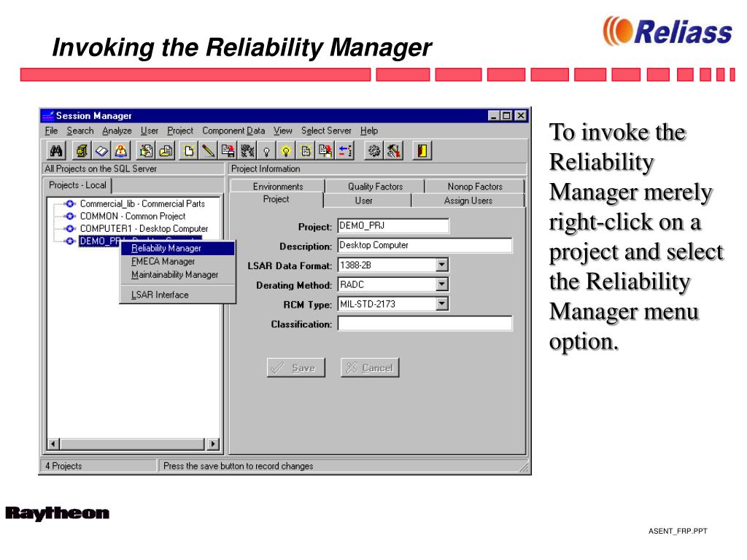This screenshot has height=560, width=747.
Task: Click the Classification input field
Action: [x=425, y=323]
